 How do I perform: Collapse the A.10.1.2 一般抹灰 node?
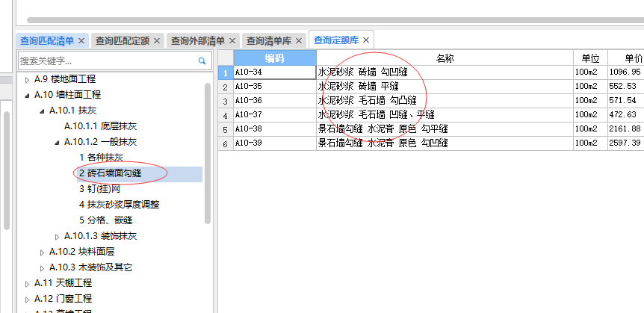click(57, 143)
